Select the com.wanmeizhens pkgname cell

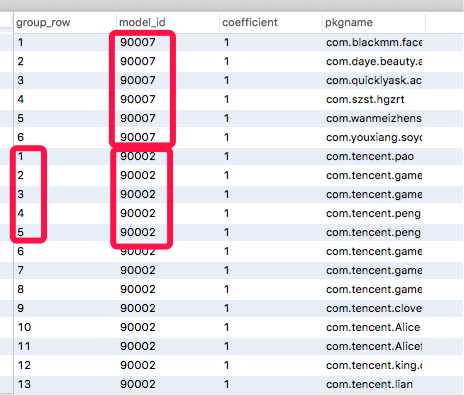[x=374, y=118]
